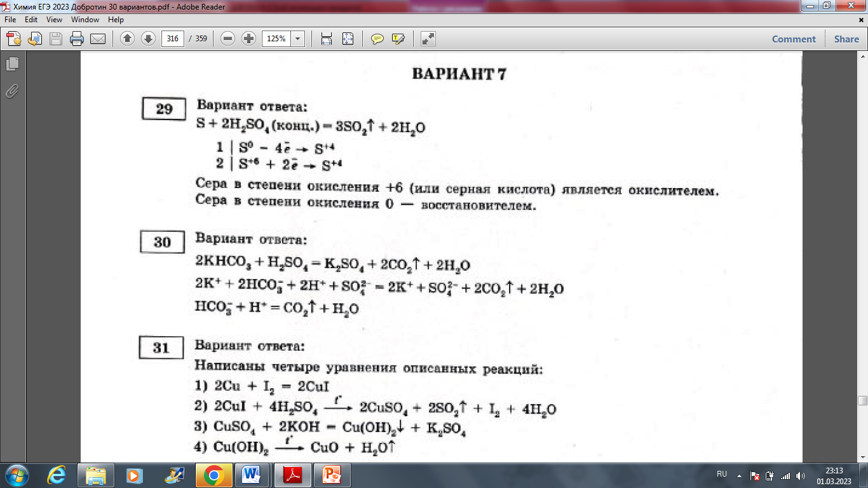This screenshot has width=868, height=488.
Task: Click text 'Написаны четыре уравнения описанных реакций'
Action: click(x=369, y=369)
